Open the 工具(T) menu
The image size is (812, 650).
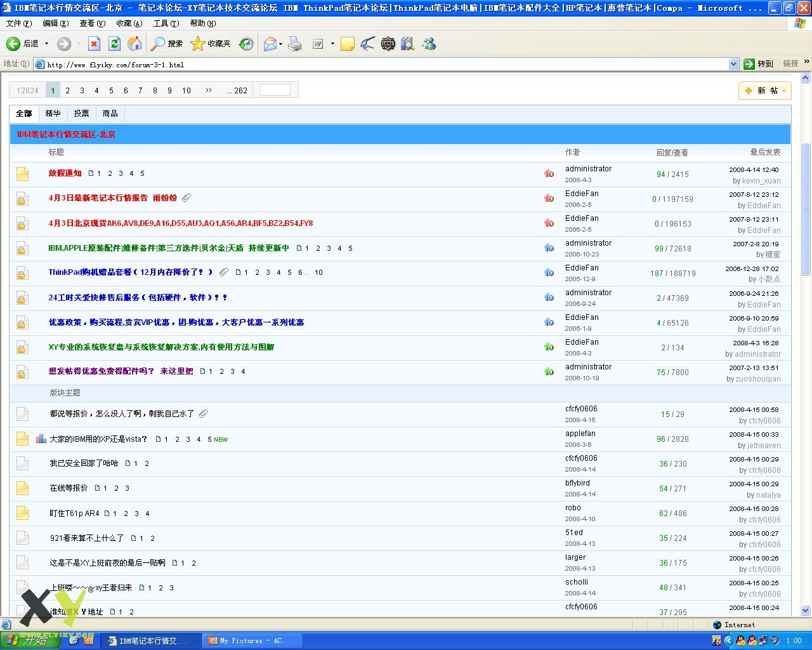pyautogui.click(x=166, y=23)
